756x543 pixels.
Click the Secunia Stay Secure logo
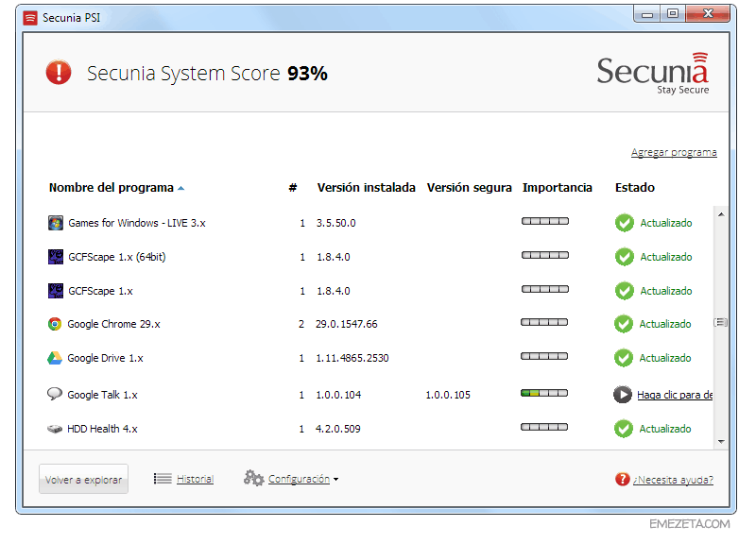[x=653, y=74]
